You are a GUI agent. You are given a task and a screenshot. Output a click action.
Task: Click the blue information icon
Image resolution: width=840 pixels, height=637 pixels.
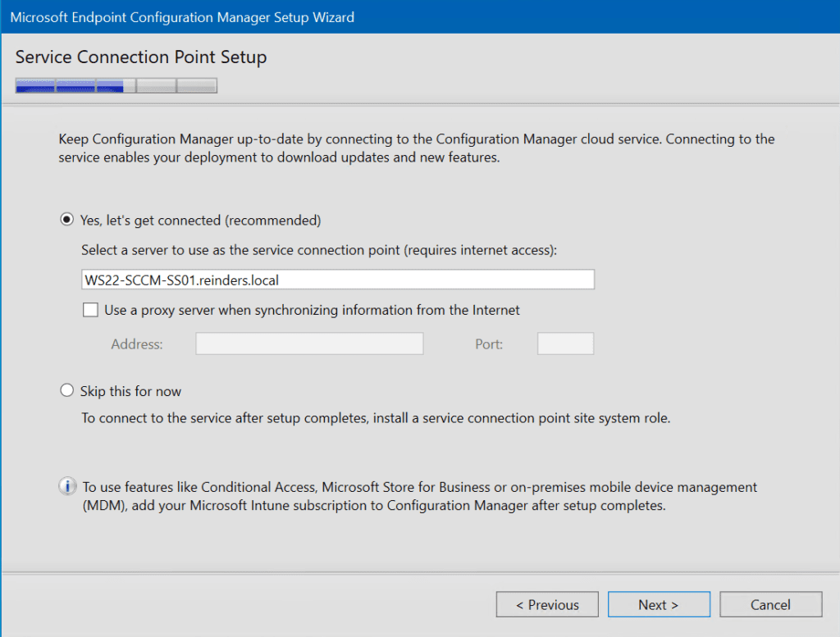67,487
